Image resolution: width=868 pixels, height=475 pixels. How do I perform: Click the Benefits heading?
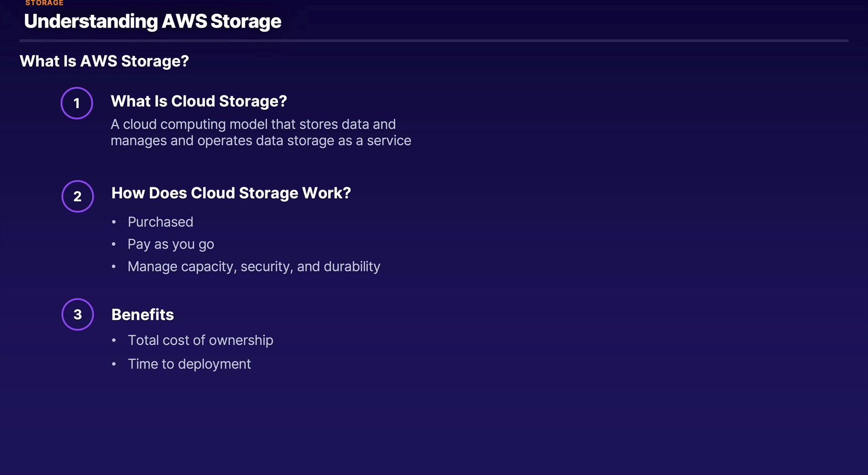[142, 315]
